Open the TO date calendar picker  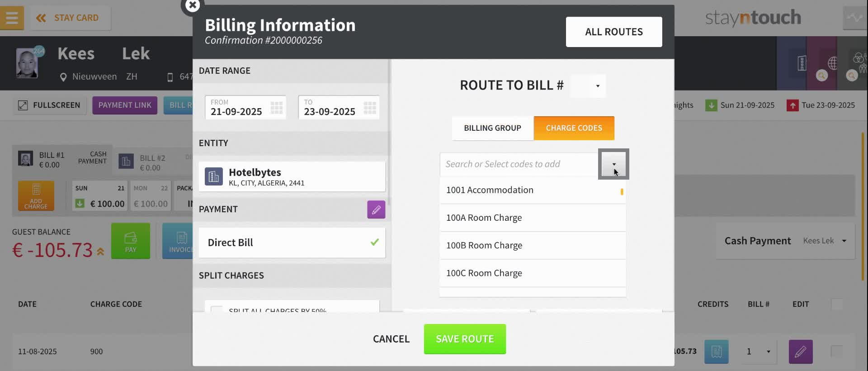pos(370,108)
